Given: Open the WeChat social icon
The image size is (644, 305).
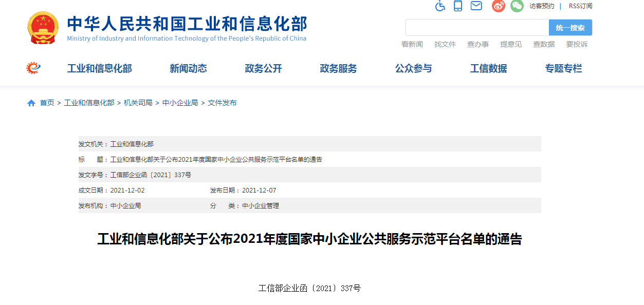Looking at the screenshot, I should pyautogui.click(x=517, y=6).
